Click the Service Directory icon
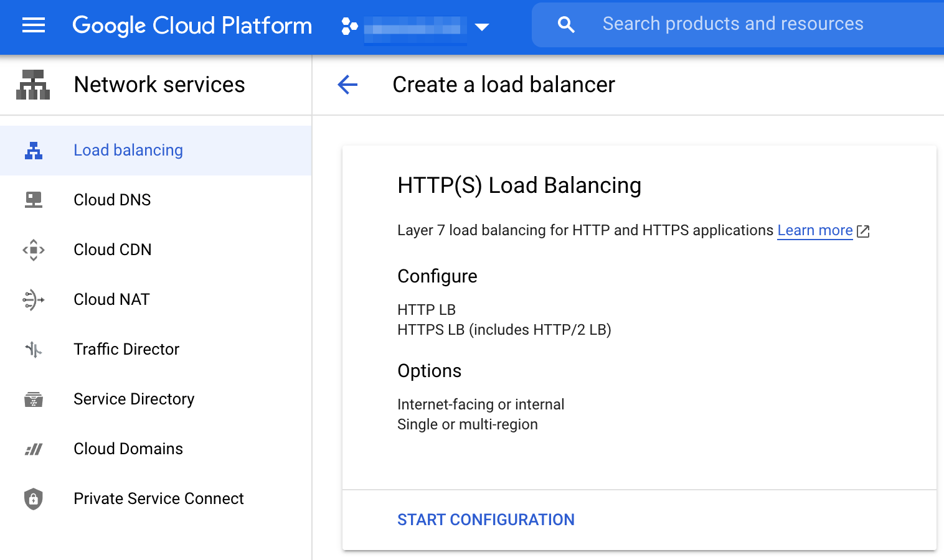The height and width of the screenshot is (560, 944). click(x=34, y=399)
